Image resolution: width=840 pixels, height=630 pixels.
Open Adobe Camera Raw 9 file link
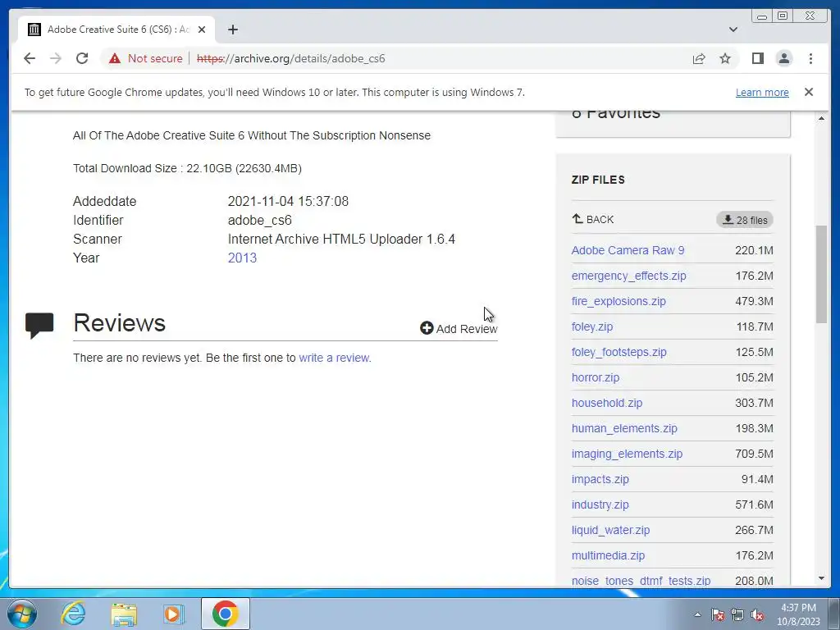(628, 250)
